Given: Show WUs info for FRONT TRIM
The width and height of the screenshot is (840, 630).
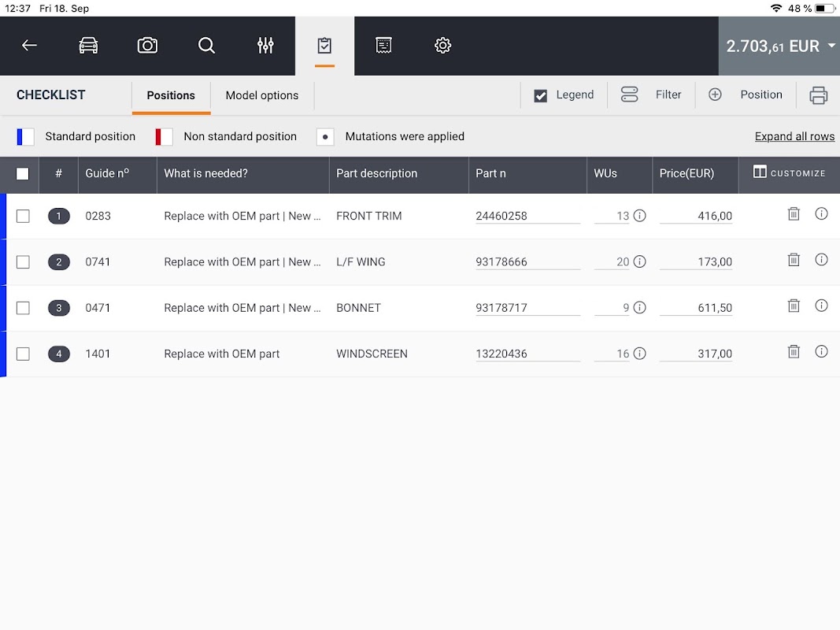Looking at the screenshot, I should [639, 216].
